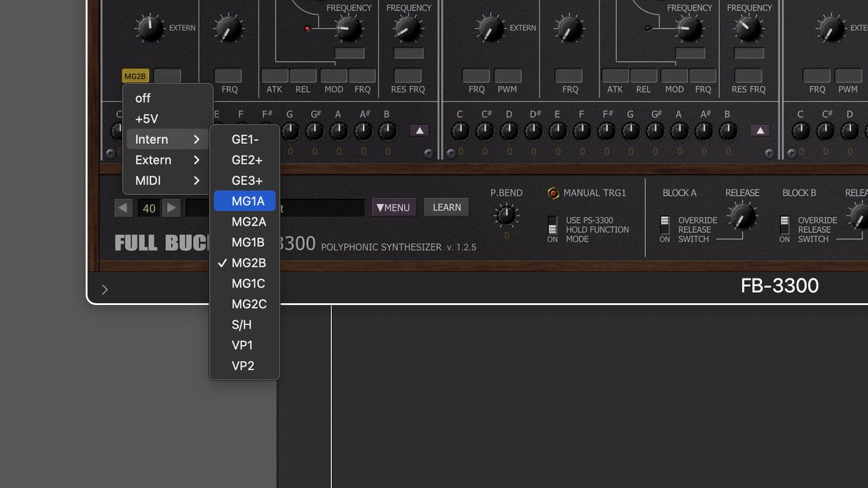Click the preset name field next to ▼MENU
Image resolution: width=868 pixels, height=488 pixels.
click(x=276, y=208)
